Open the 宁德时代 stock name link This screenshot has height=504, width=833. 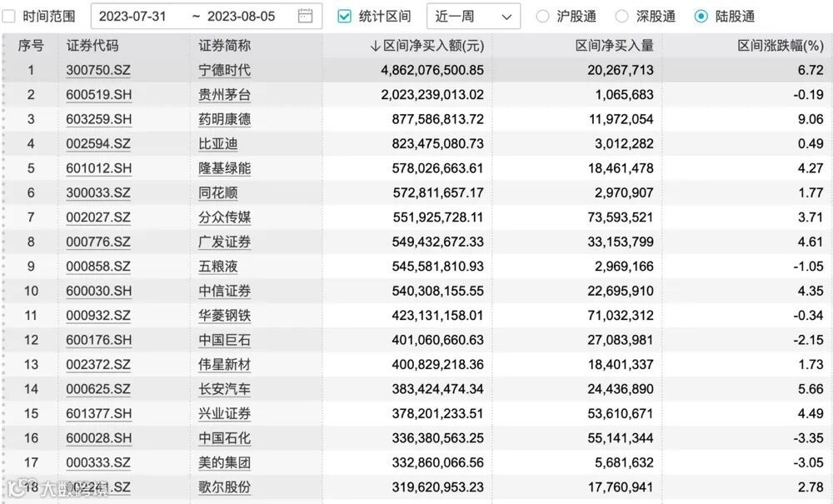coord(225,70)
